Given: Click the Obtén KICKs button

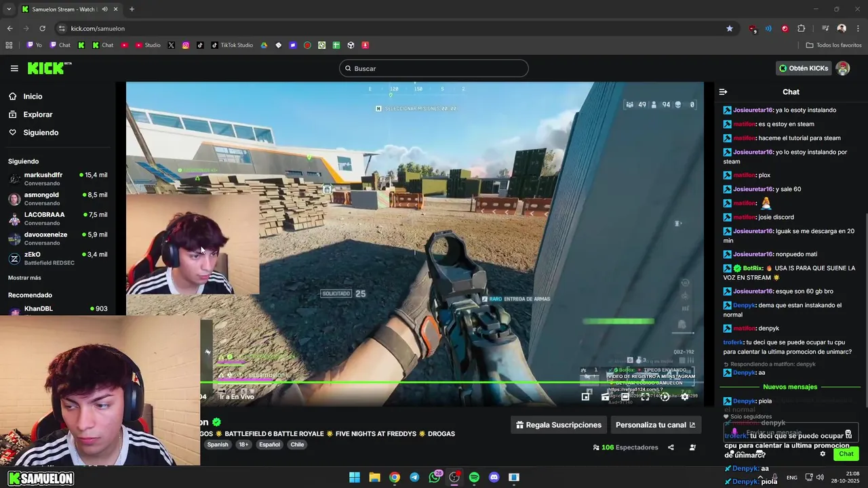Looking at the screenshot, I should click(804, 68).
